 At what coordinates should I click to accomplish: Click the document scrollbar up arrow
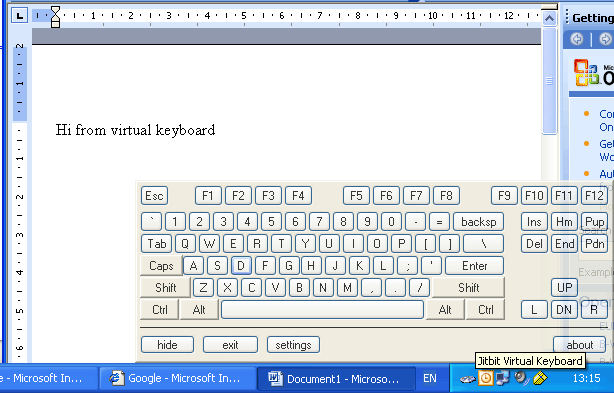(549, 18)
